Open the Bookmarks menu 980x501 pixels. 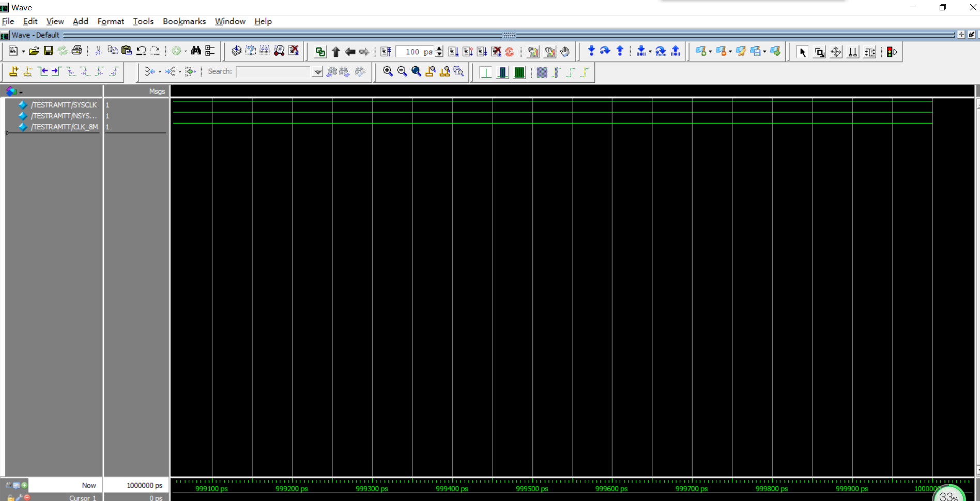[184, 21]
